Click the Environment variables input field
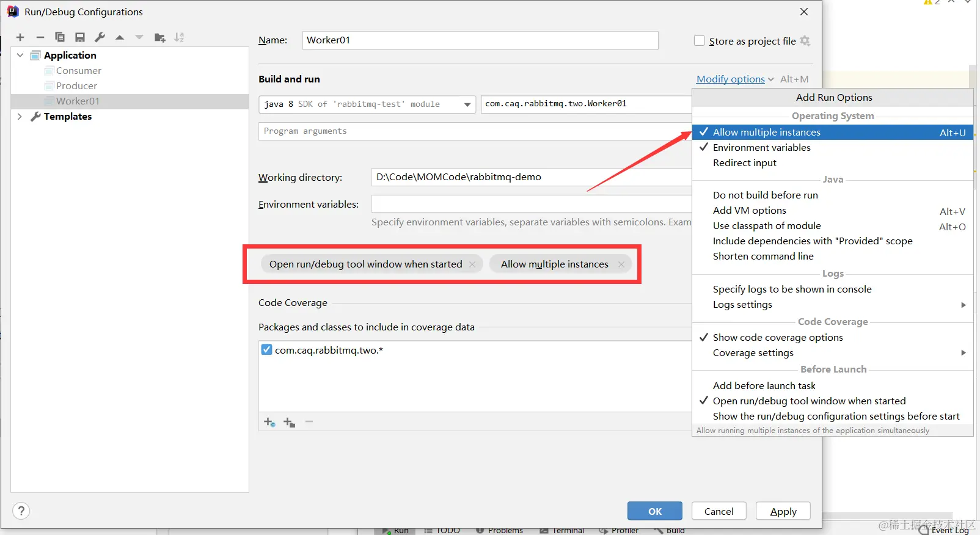 point(532,204)
